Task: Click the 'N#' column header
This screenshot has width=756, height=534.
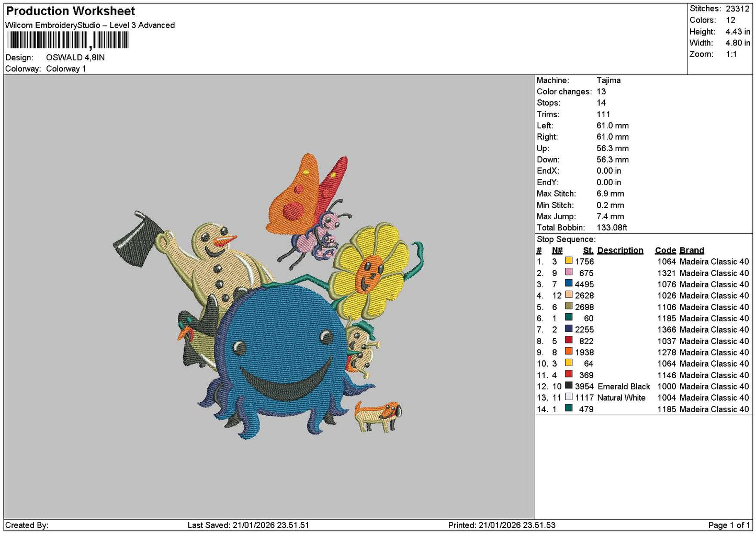Action: pyautogui.click(x=557, y=251)
